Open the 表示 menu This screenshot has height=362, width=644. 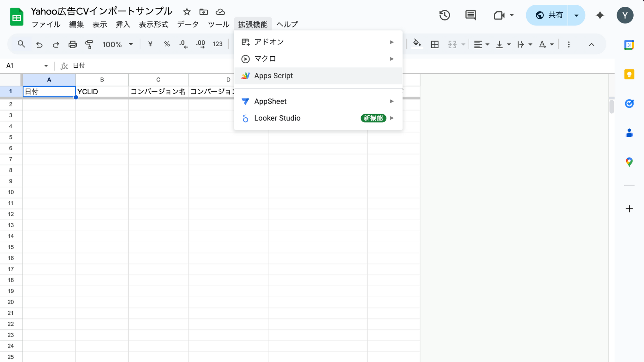click(100, 24)
